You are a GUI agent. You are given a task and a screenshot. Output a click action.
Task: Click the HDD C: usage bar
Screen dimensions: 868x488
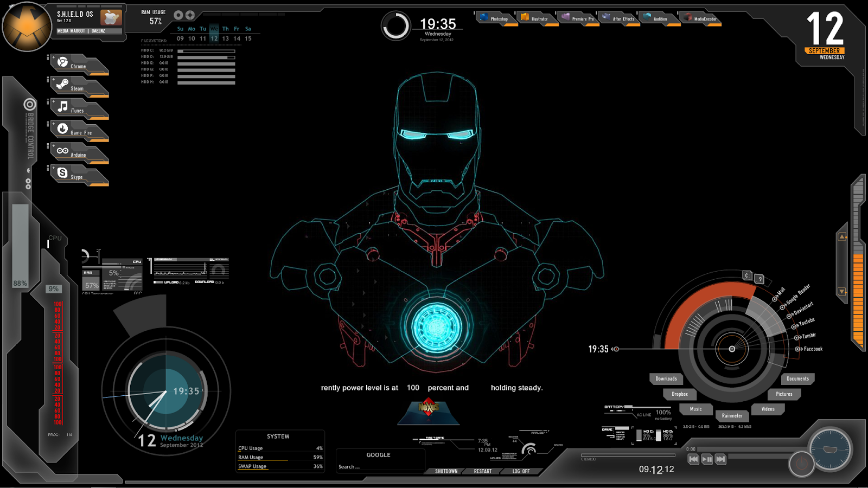(206, 51)
